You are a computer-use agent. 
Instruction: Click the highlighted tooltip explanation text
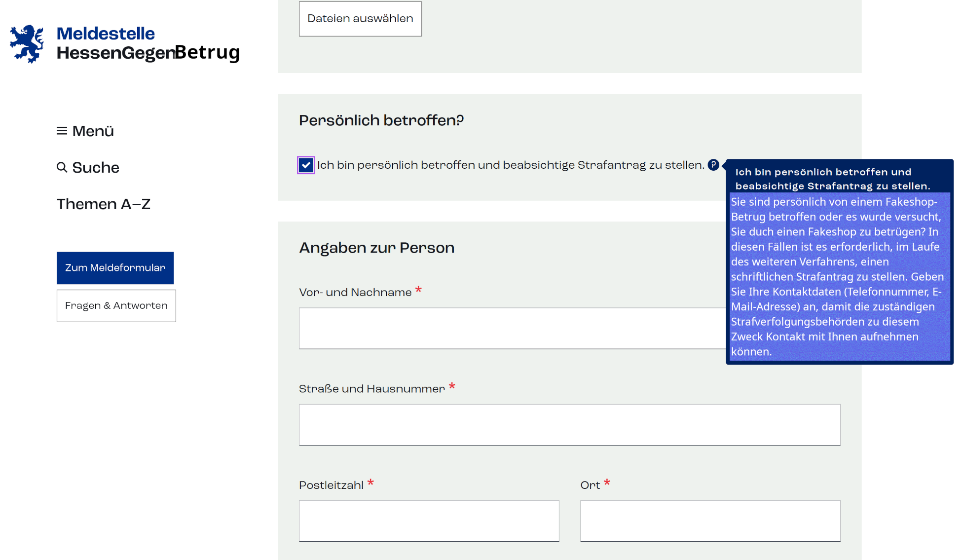tap(839, 277)
